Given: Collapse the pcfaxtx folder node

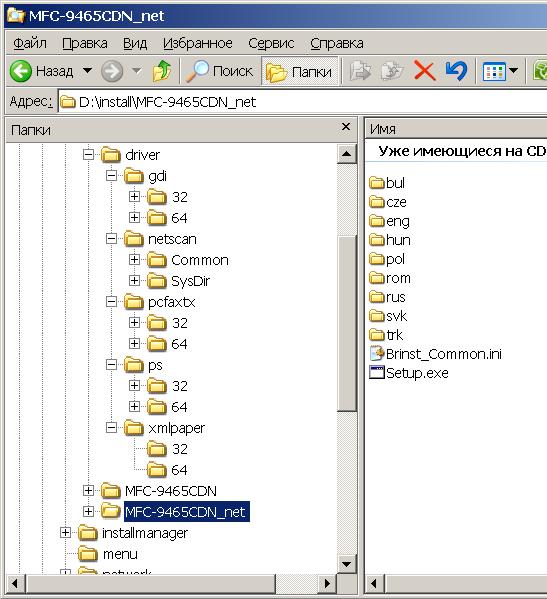Looking at the screenshot, I should [111, 302].
